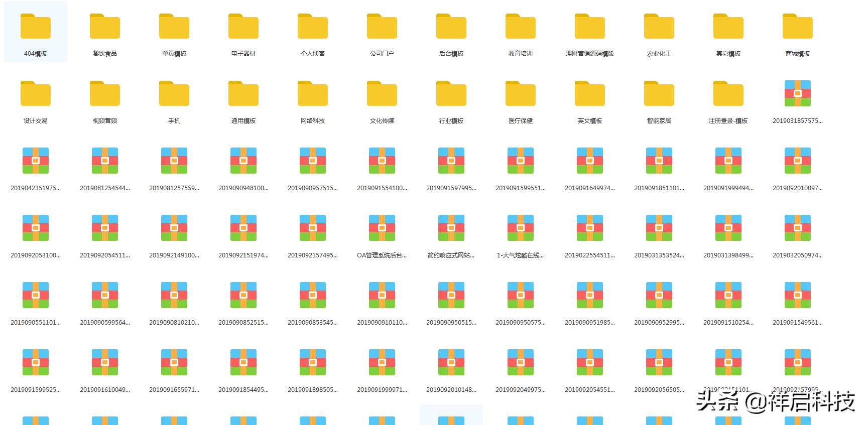Click file name 2019090951985...
Screen dimensions: 868x425
(x=590, y=323)
